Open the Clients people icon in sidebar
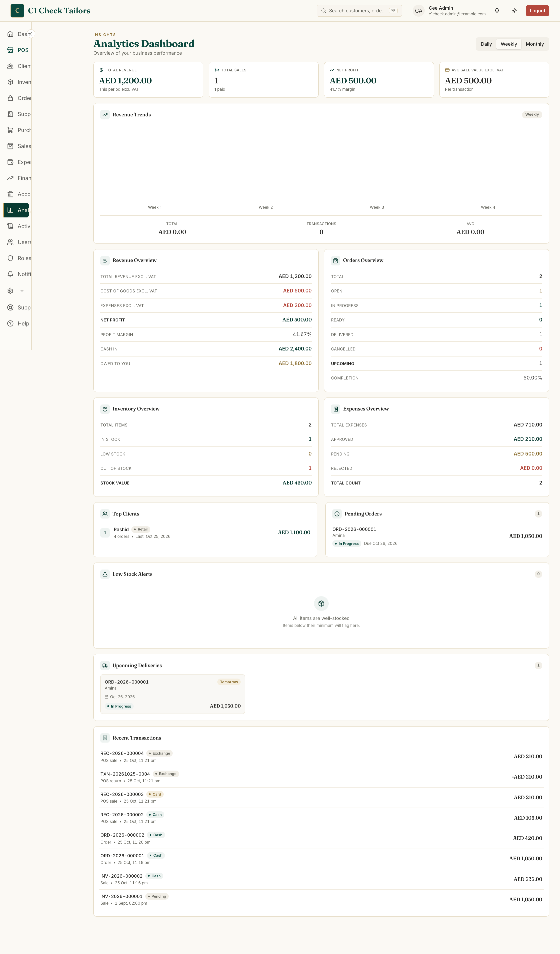This screenshot has width=560, height=954. (10, 66)
